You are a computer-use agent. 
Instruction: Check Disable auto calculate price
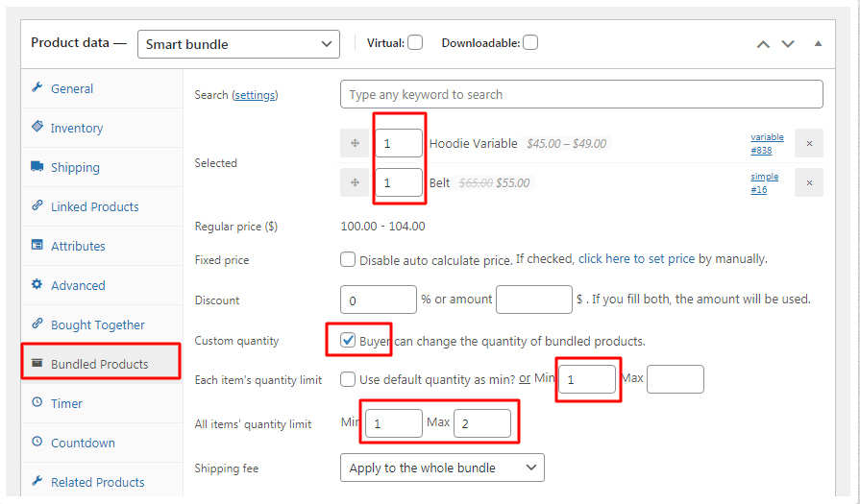(x=348, y=259)
